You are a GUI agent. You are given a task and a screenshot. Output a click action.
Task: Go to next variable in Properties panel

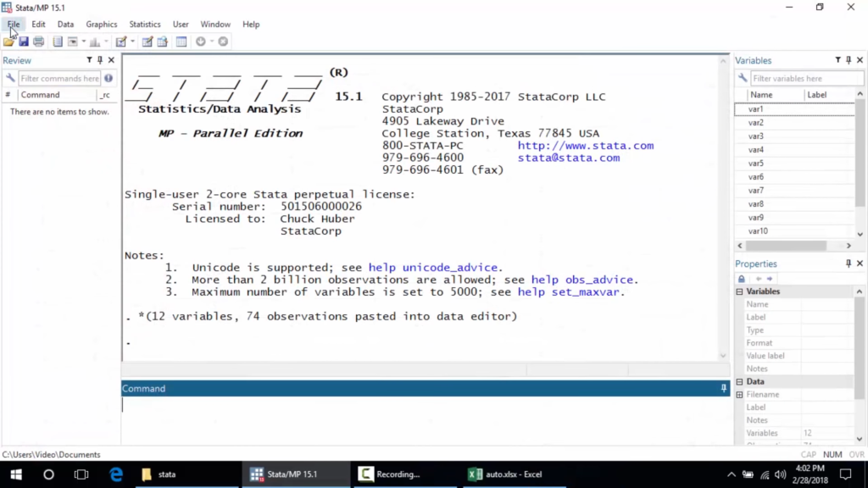point(770,279)
